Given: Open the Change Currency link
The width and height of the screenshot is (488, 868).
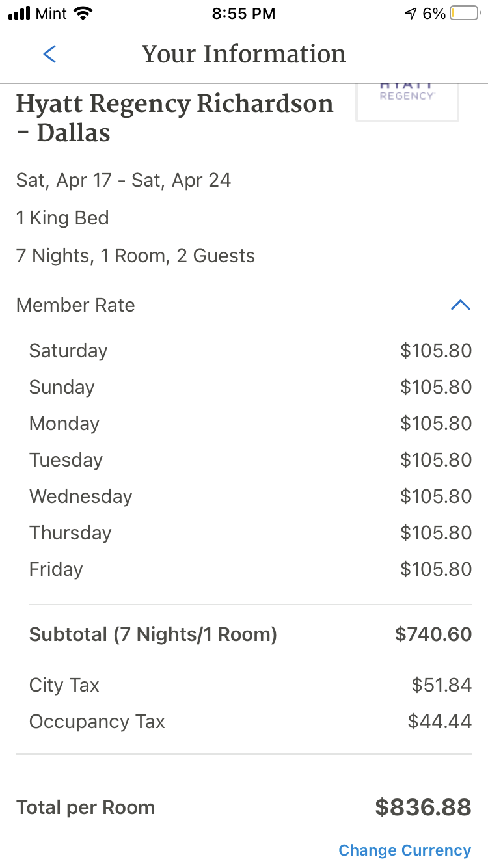Looking at the screenshot, I should [x=405, y=850].
